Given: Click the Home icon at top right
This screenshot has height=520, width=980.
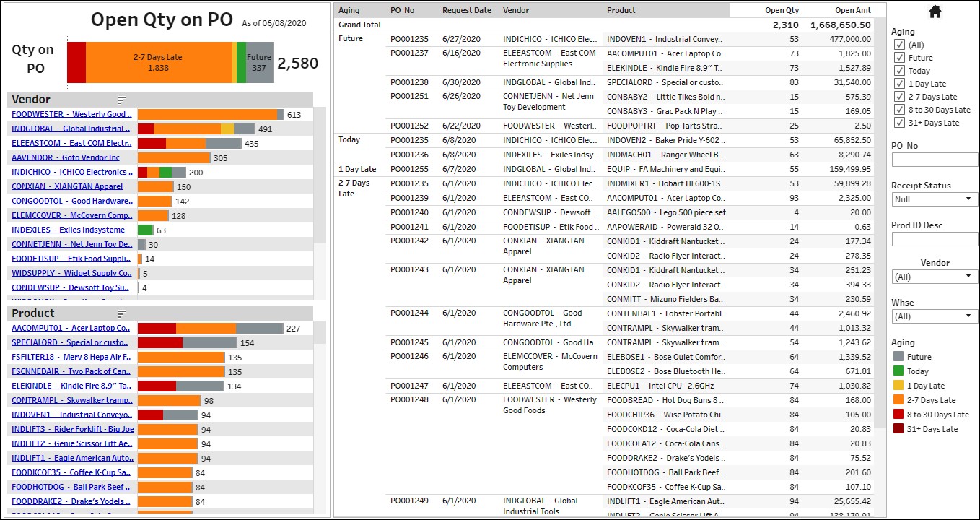Looking at the screenshot, I should (935, 12).
